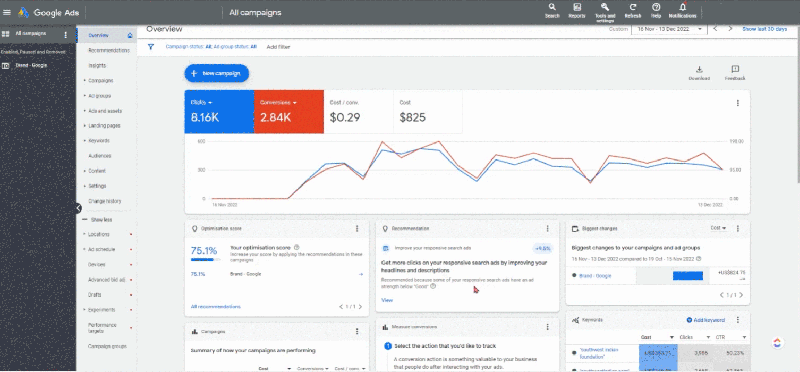Open Campaigns card three-dot menu
Screen dimensions: 800x372
click(x=357, y=331)
